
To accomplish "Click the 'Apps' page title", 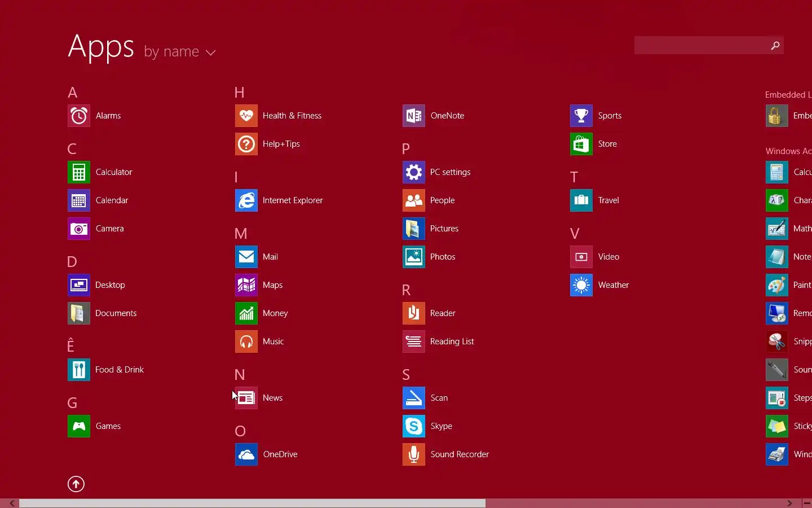I will tap(101, 46).
